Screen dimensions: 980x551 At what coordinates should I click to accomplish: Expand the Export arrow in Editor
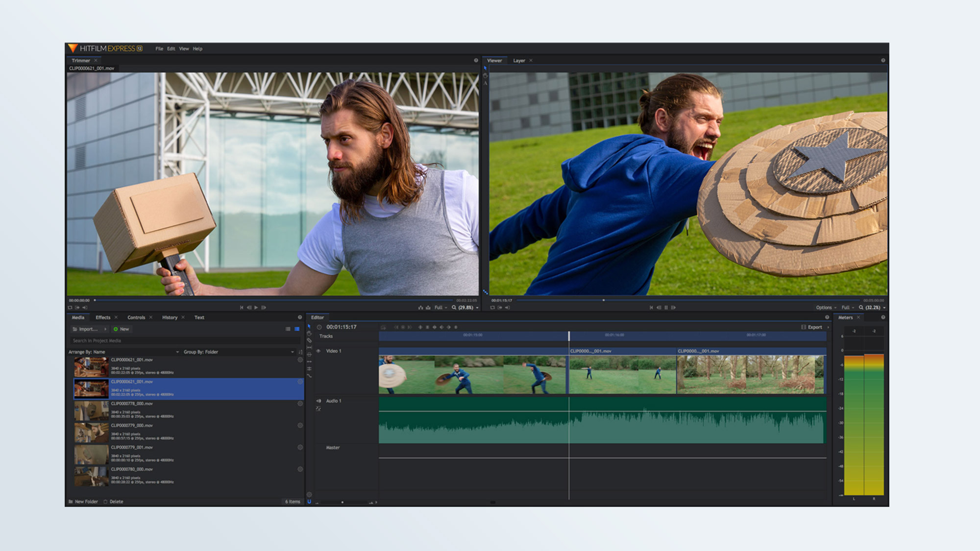coord(828,327)
